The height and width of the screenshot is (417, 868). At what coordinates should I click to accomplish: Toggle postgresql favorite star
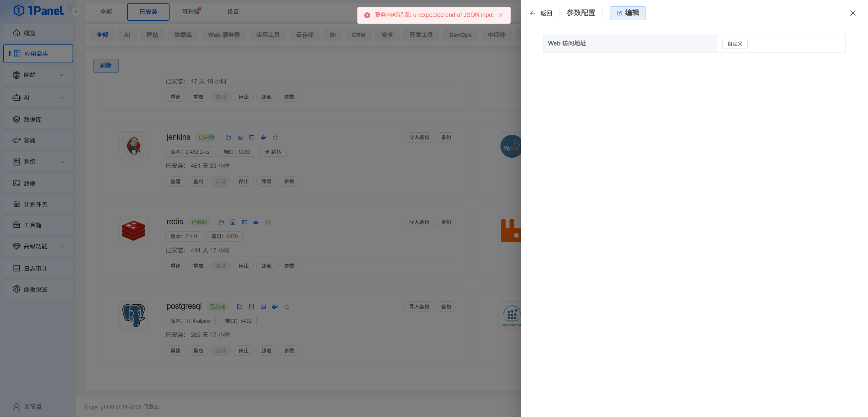[x=287, y=307]
